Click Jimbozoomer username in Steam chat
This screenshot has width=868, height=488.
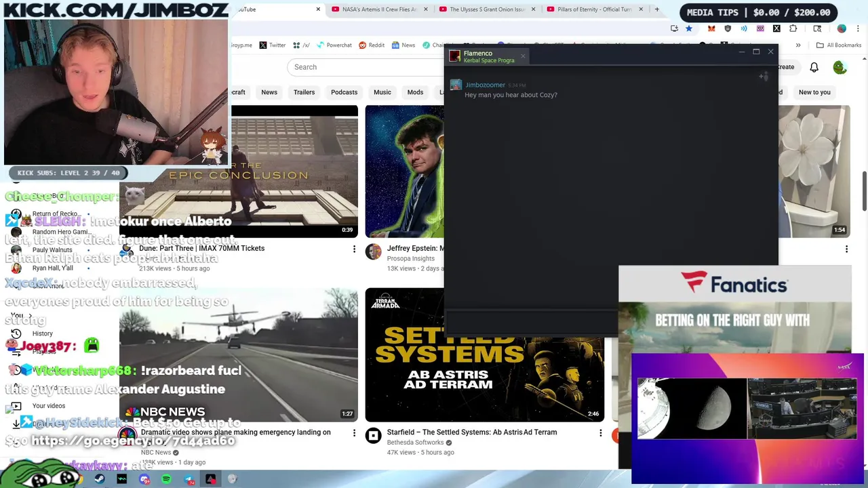pyautogui.click(x=485, y=85)
